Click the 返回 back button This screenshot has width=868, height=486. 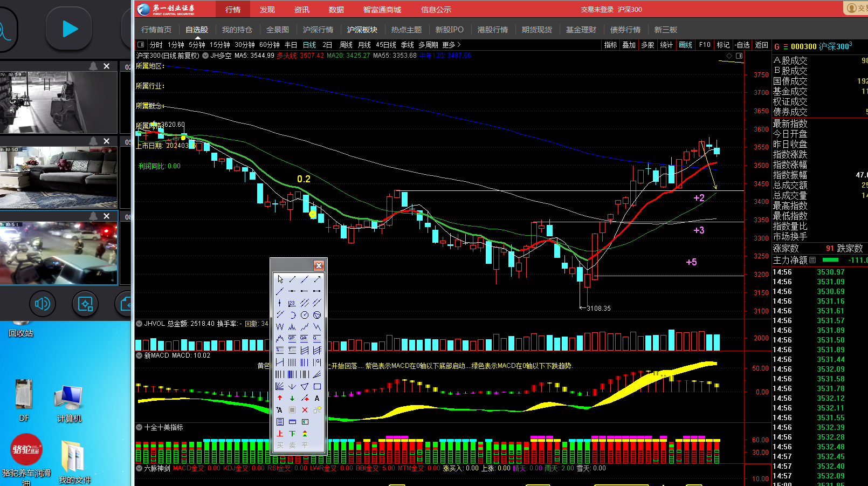(762, 45)
